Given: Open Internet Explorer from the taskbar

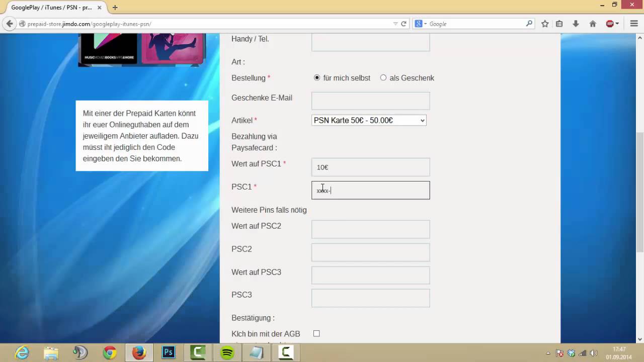Looking at the screenshot, I should (x=22, y=352).
